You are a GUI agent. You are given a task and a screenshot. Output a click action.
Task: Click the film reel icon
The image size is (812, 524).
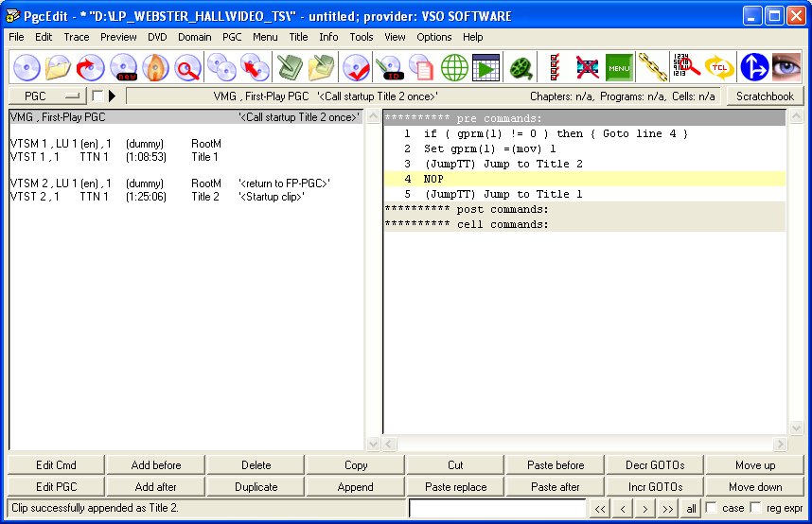(x=521, y=68)
